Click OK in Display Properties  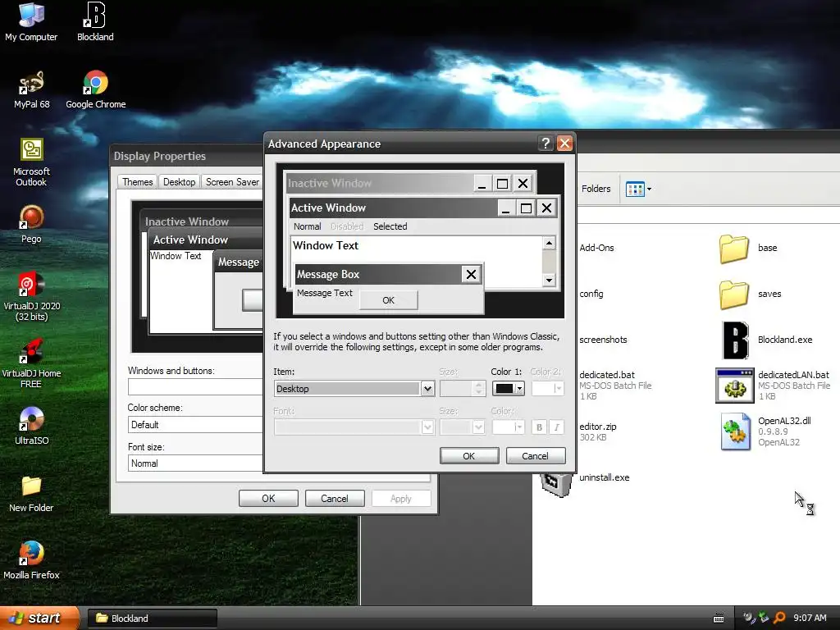268,498
